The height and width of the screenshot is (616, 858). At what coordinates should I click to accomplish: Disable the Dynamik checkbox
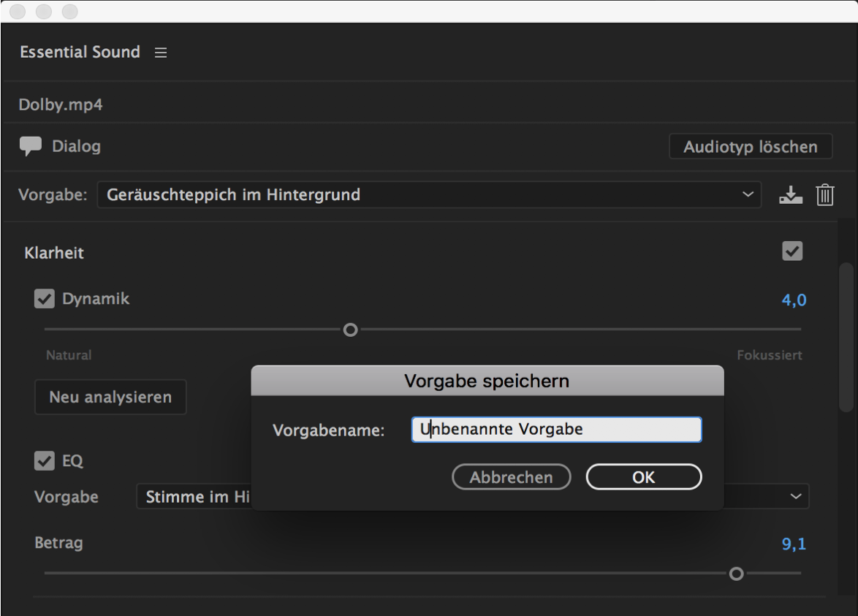(45, 299)
